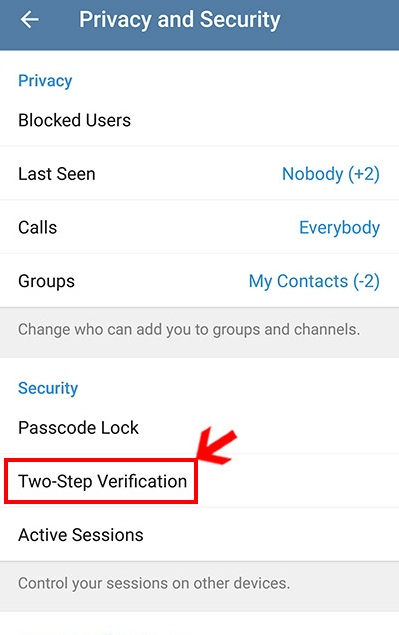The image size is (399, 635).
Task: Select the Privacy section header
Action: (x=45, y=81)
